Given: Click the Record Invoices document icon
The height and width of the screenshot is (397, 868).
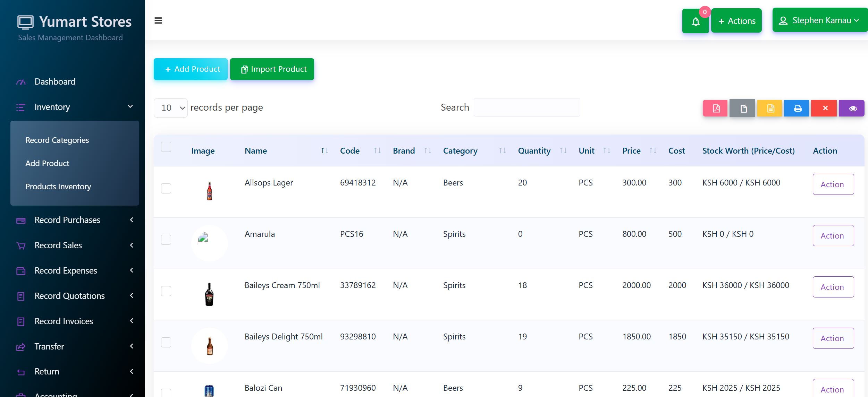Looking at the screenshot, I should pyautogui.click(x=21, y=321).
